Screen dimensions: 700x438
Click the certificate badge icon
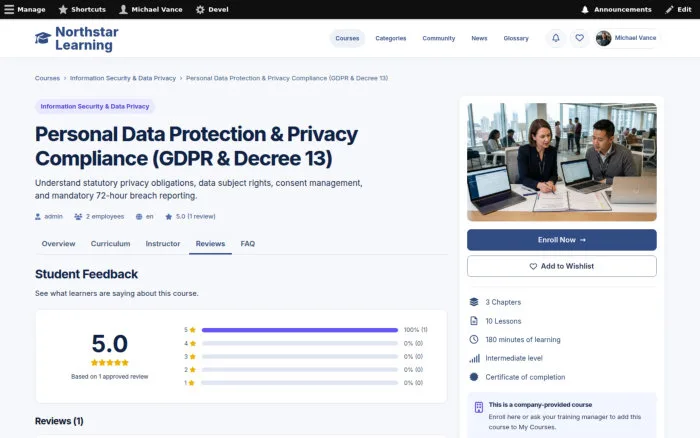click(474, 377)
